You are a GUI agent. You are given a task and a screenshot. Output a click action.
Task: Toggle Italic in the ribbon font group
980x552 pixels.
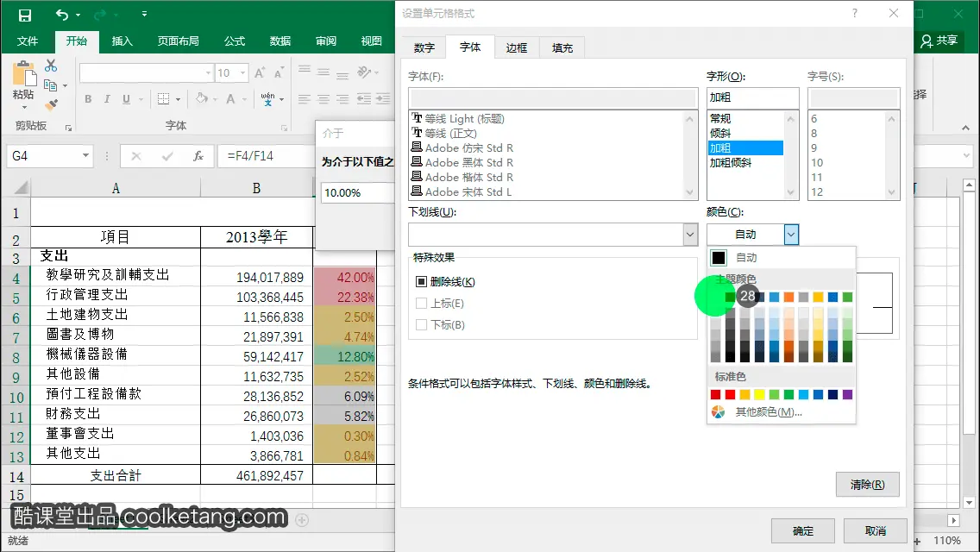(x=107, y=99)
